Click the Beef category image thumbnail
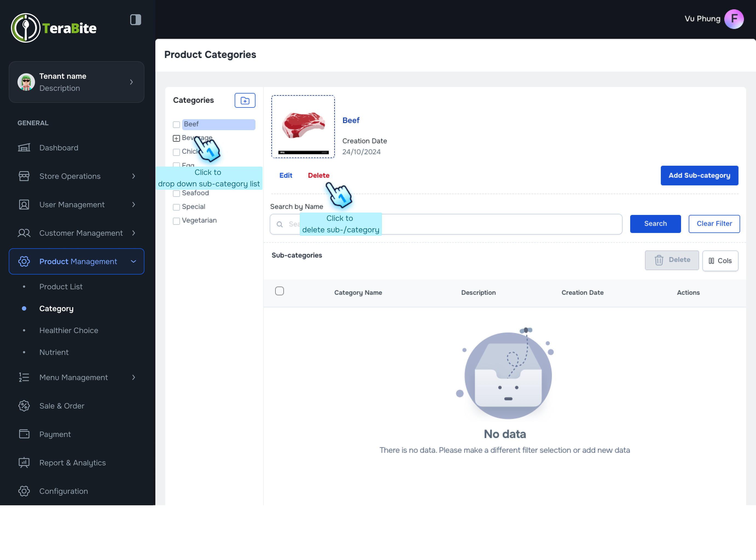The height and width of the screenshot is (560, 756). coord(303,126)
